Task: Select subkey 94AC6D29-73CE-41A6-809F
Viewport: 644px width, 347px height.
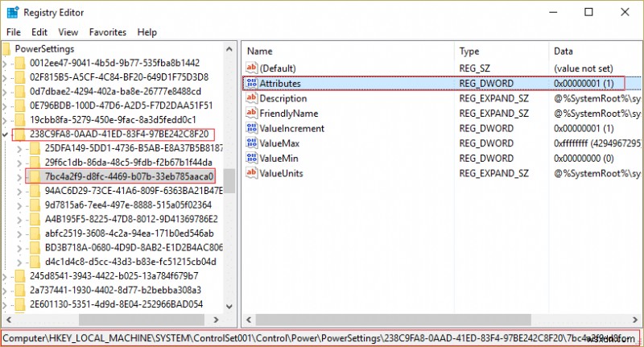Action: 134,191
